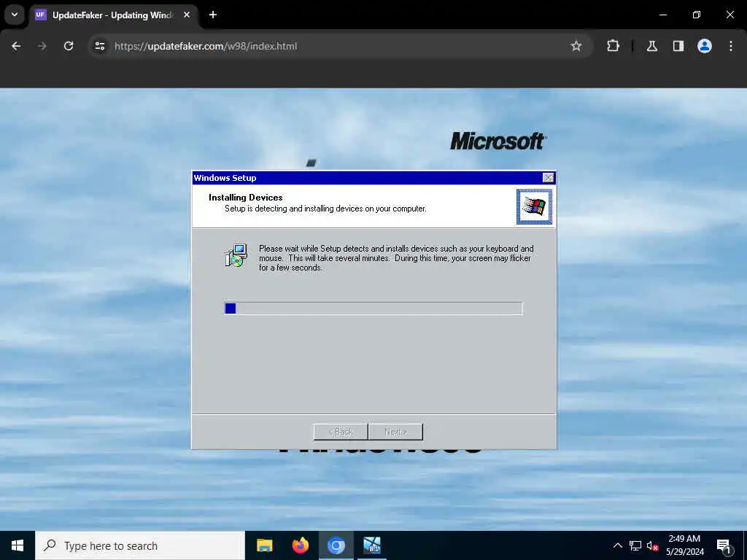This screenshot has width=747, height=560.
Task: Switch to Chrome taskbar icon
Action: tap(336, 545)
